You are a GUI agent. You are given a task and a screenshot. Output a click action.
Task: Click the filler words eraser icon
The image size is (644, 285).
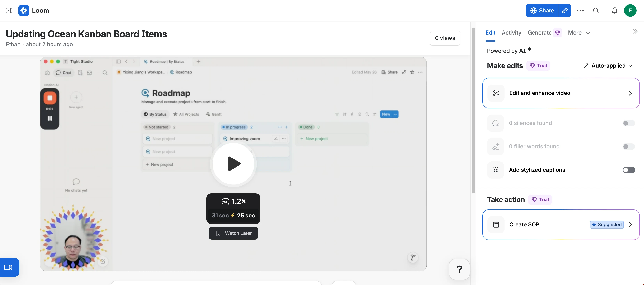[496, 146]
